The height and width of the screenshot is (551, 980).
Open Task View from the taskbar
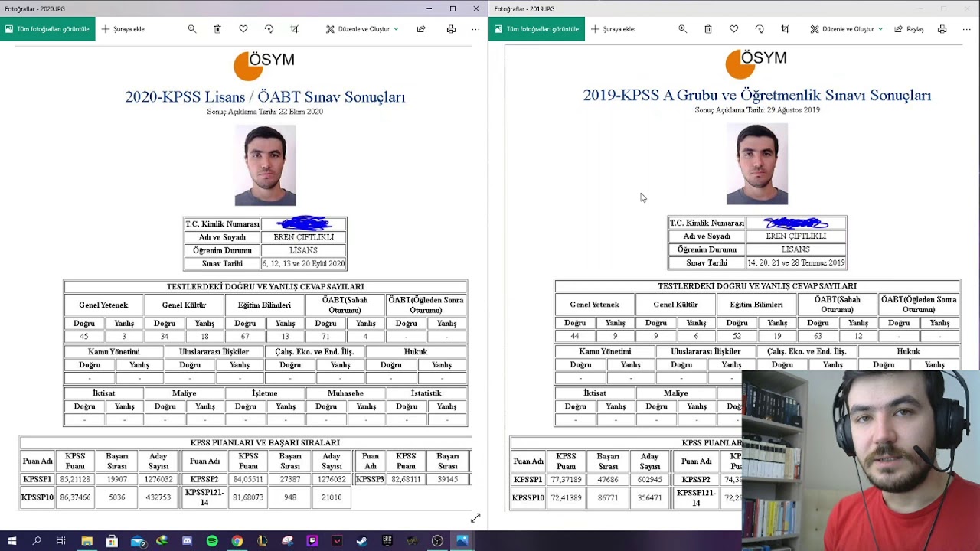coord(61,541)
